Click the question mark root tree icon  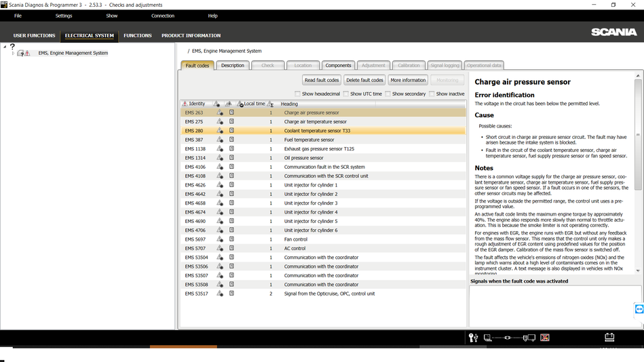click(x=12, y=46)
